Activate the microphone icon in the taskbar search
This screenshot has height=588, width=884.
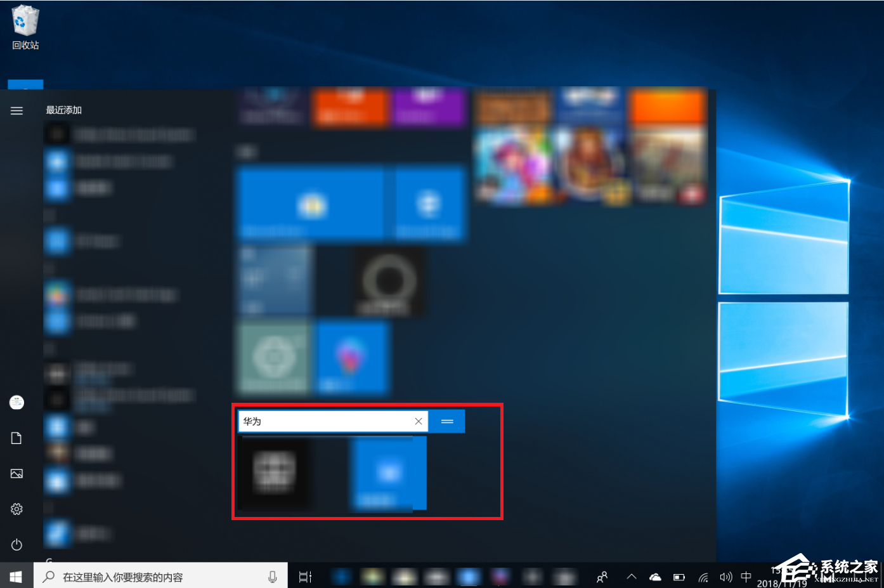[273, 577]
